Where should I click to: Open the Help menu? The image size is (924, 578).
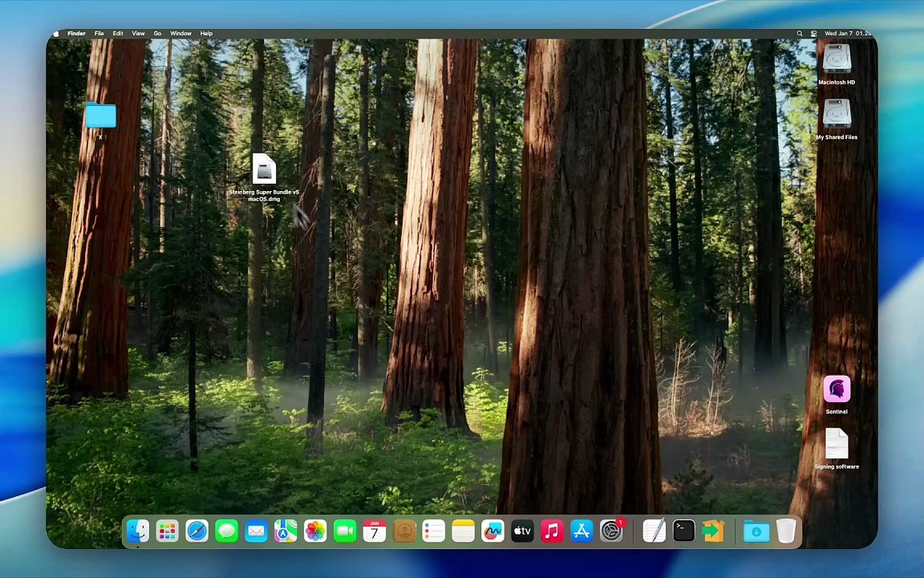tap(206, 34)
